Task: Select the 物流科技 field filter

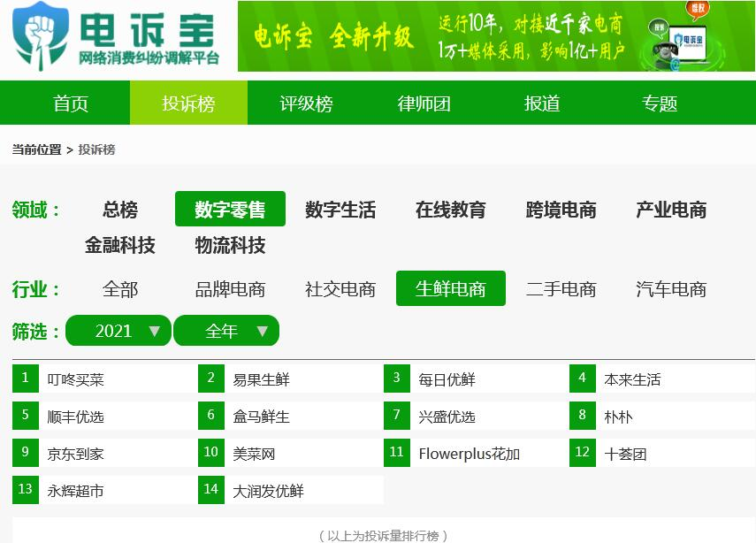Action: coord(230,244)
